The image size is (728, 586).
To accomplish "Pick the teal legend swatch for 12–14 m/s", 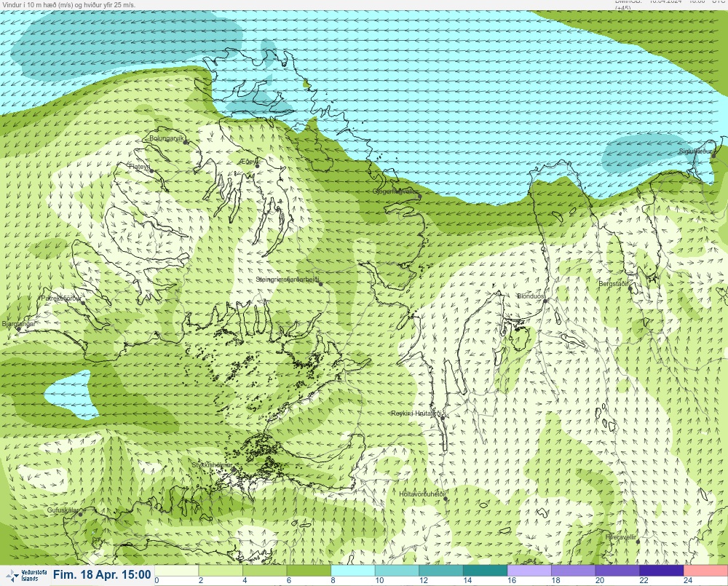I will click(441, 570).
